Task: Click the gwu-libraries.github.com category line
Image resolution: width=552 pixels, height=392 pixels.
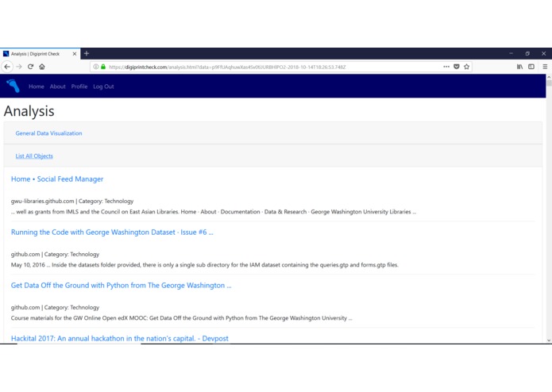Action: click(72, 201)
